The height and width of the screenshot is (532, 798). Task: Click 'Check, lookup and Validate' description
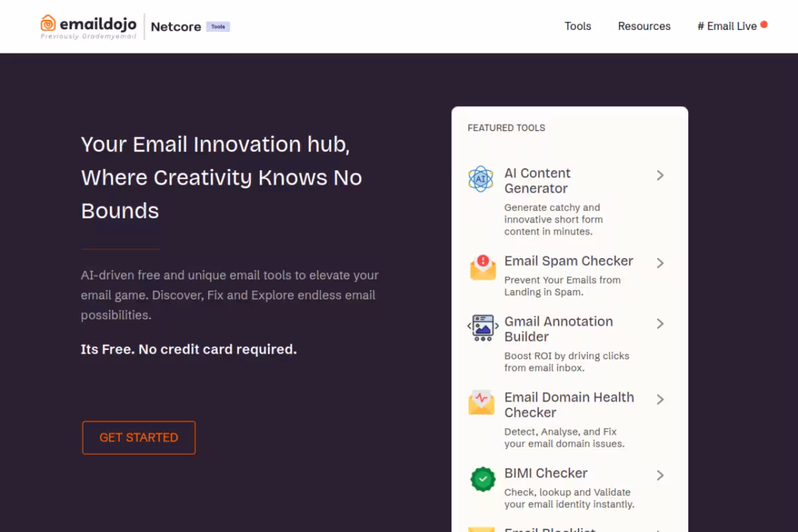[569, 498]
